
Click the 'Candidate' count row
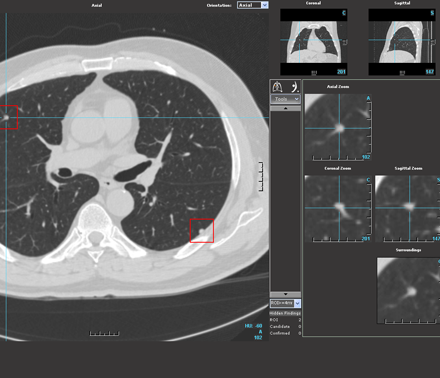(x=285, y=326)
